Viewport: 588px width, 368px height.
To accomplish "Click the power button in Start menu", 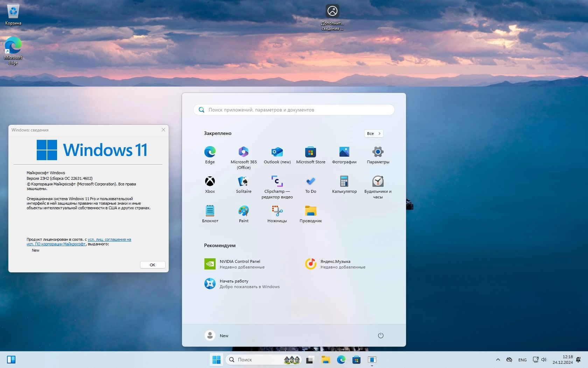I will [x=381, y=335].
